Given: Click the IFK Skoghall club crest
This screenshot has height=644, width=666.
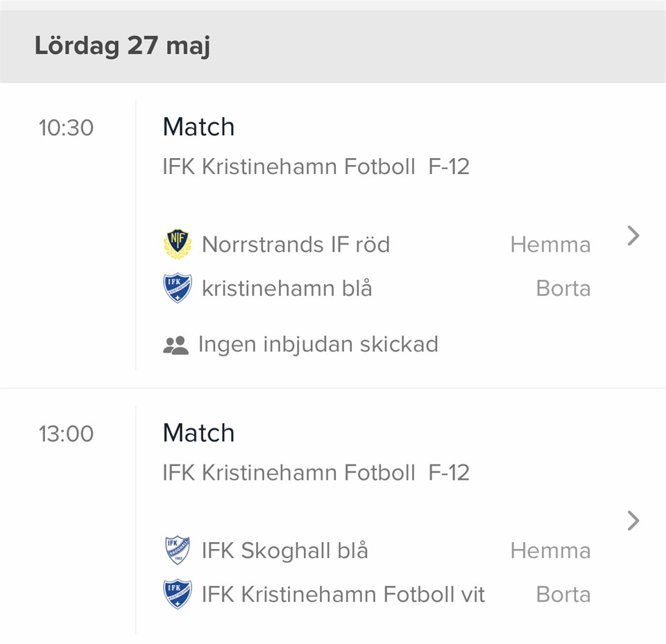Looking at the screenshot, I should [x=177, y=550].
